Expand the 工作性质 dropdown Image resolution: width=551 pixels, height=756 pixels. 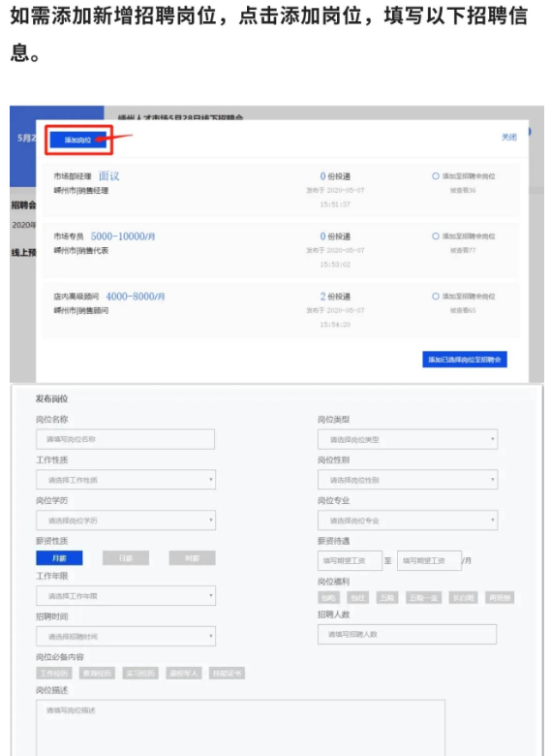126,480
